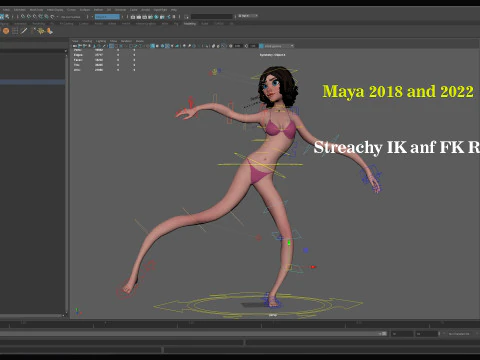Open the viewport Lighting menu

click(101, 41)
